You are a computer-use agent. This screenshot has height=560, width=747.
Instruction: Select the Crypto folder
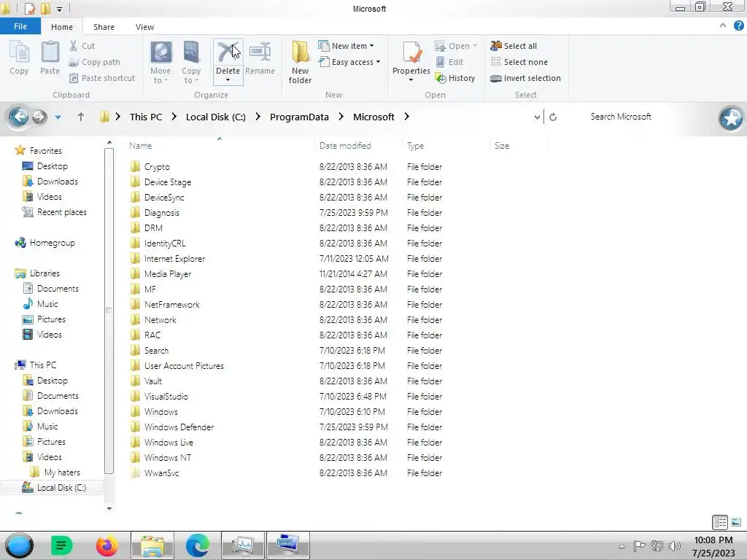pos(157,167)
